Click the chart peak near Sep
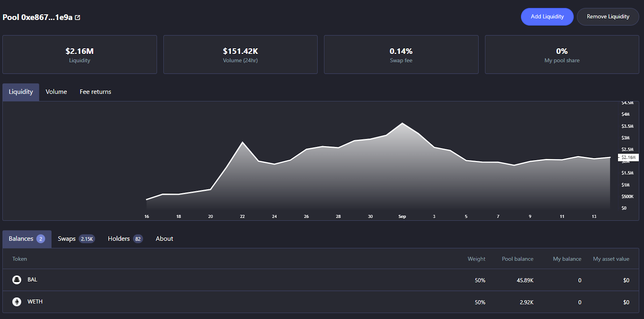 coord(402,123)
